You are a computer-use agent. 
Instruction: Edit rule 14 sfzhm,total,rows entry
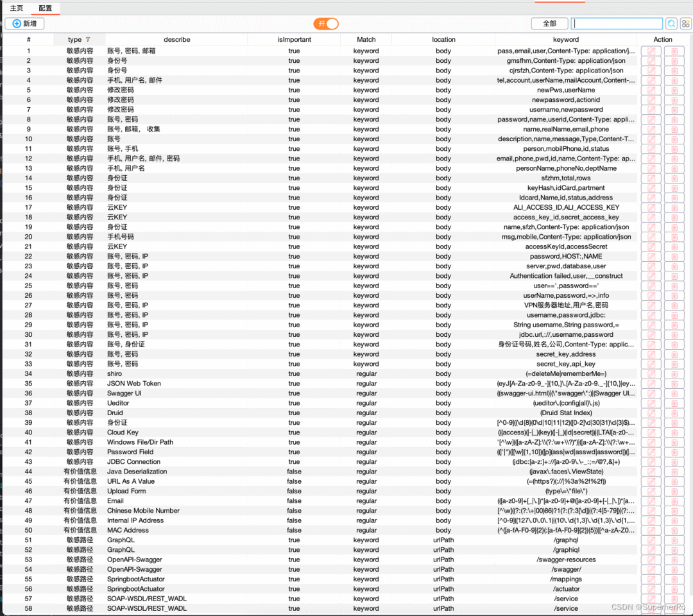tap(651, 178)
